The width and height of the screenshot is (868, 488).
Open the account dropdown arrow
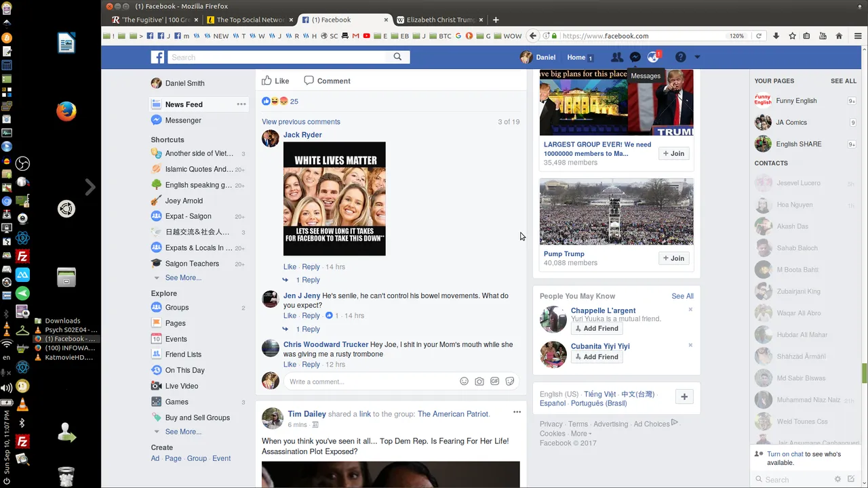697,58
